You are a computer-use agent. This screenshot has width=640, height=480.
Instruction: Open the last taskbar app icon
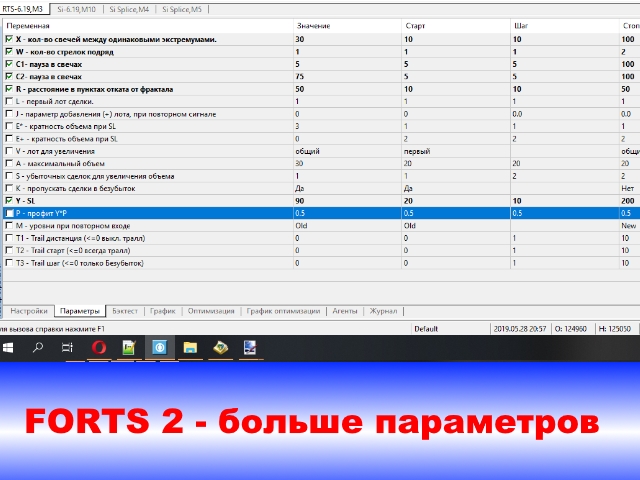250,348
